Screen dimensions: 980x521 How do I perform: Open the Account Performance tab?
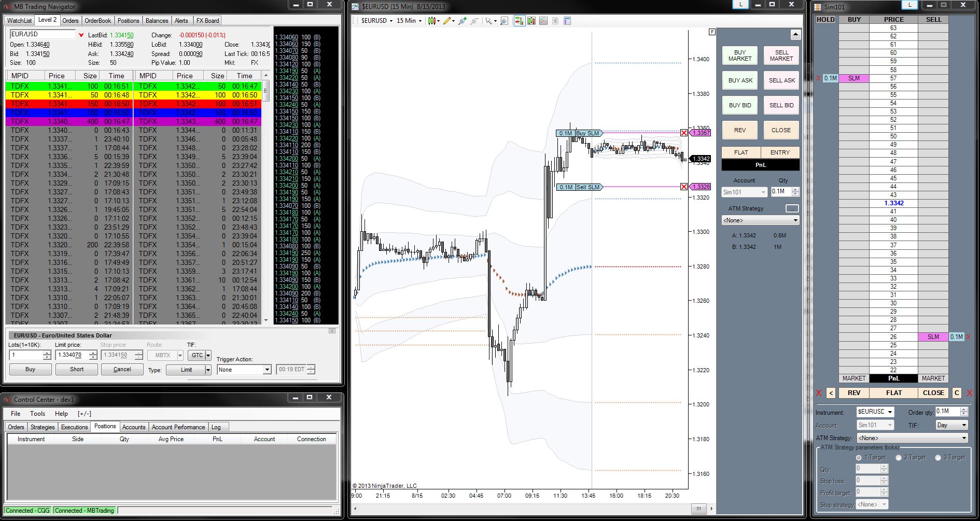[x=178, y=427]
